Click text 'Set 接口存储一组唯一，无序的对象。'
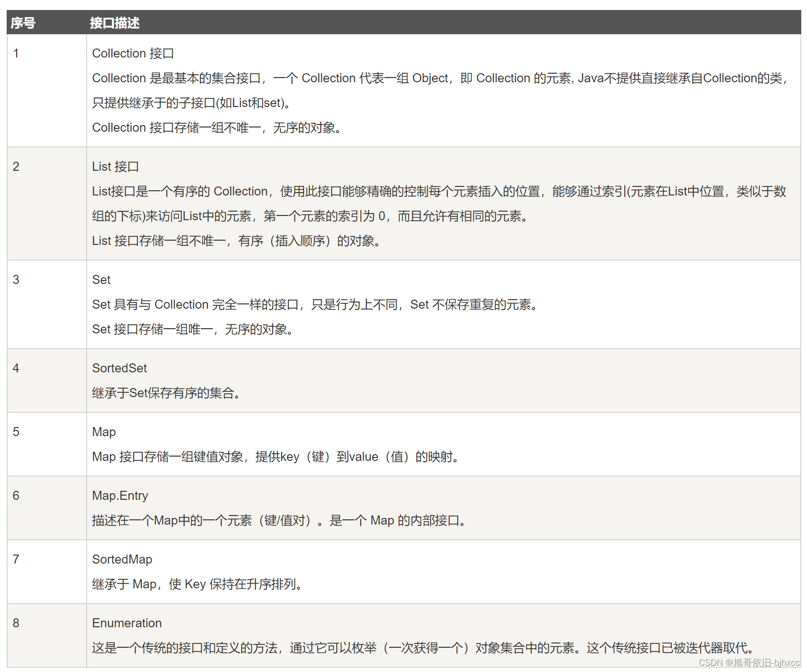 [x=193, y=329]
